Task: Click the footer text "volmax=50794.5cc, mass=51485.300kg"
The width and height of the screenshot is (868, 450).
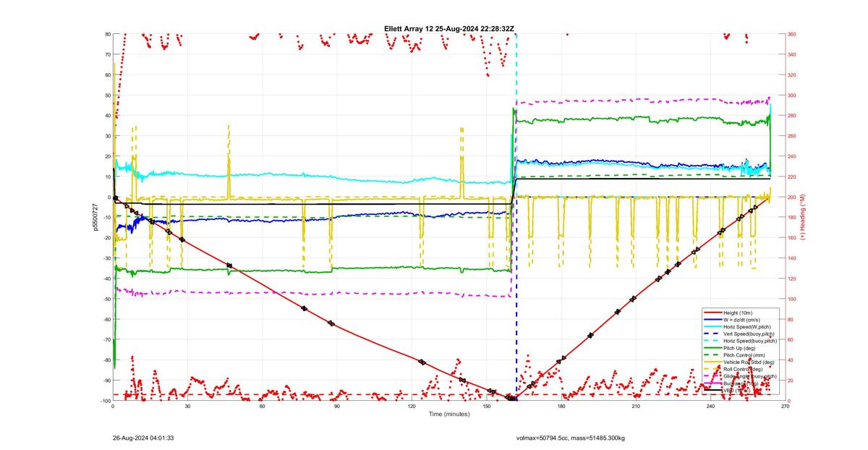Action: [x=571, y=438]
